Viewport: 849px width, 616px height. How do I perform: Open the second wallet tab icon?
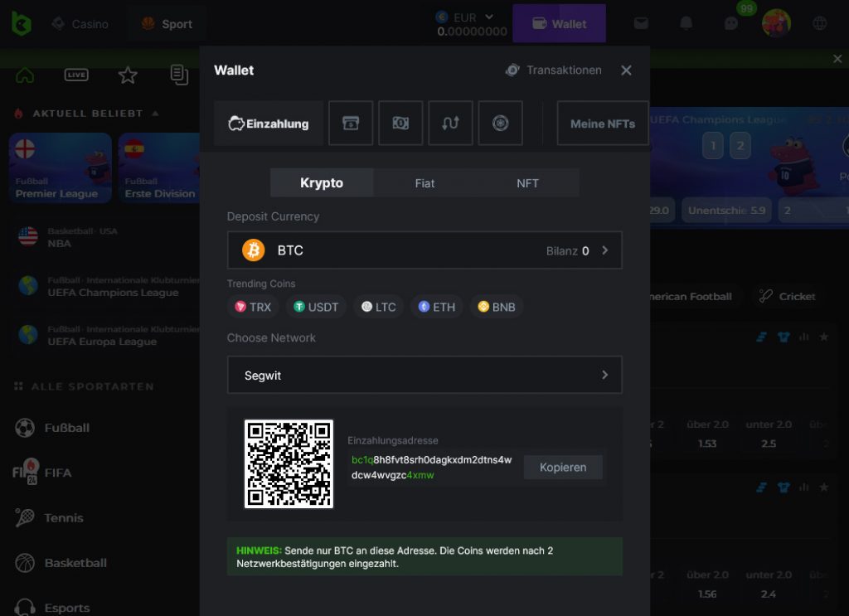(x=351, y=123)
